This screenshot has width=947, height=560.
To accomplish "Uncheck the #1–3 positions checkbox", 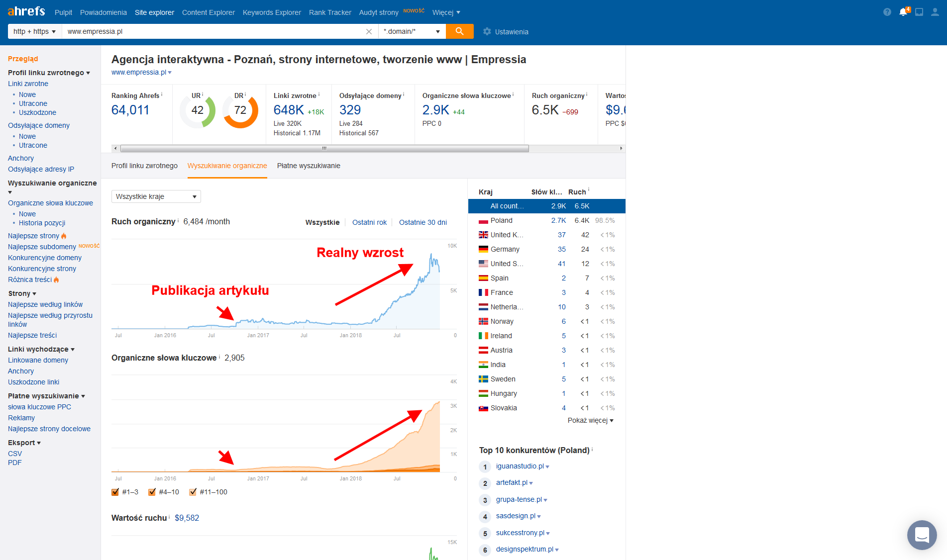I will pos(115,492).
